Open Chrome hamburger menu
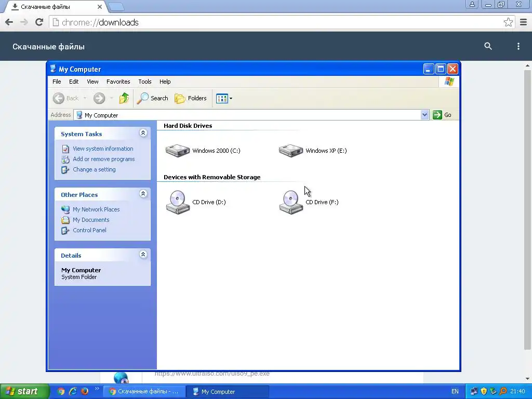The image size is (532, 399). coord(523,22)
